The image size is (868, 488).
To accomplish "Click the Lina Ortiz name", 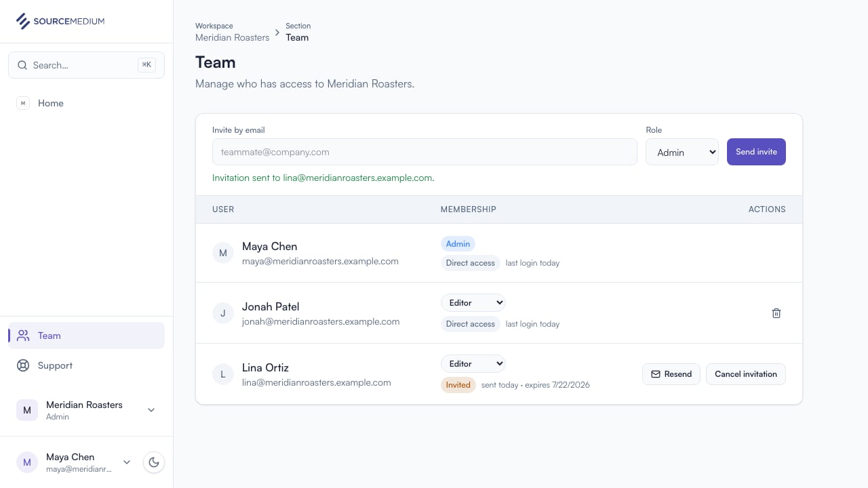I will point(265,367).
